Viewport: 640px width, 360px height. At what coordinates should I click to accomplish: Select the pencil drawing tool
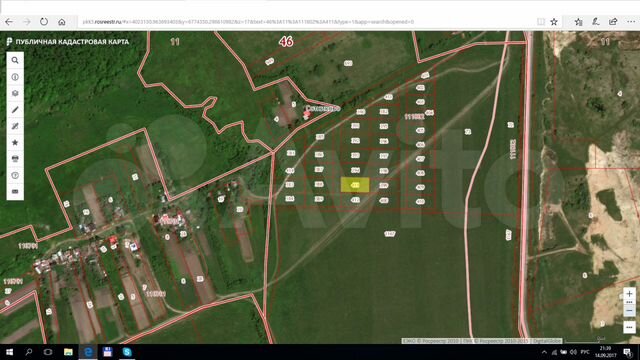click(15, 109)
